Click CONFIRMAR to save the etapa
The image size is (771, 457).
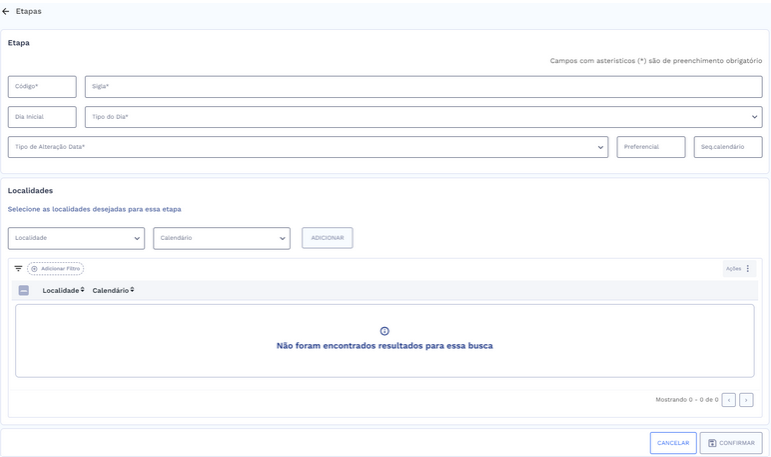[731, 443]
